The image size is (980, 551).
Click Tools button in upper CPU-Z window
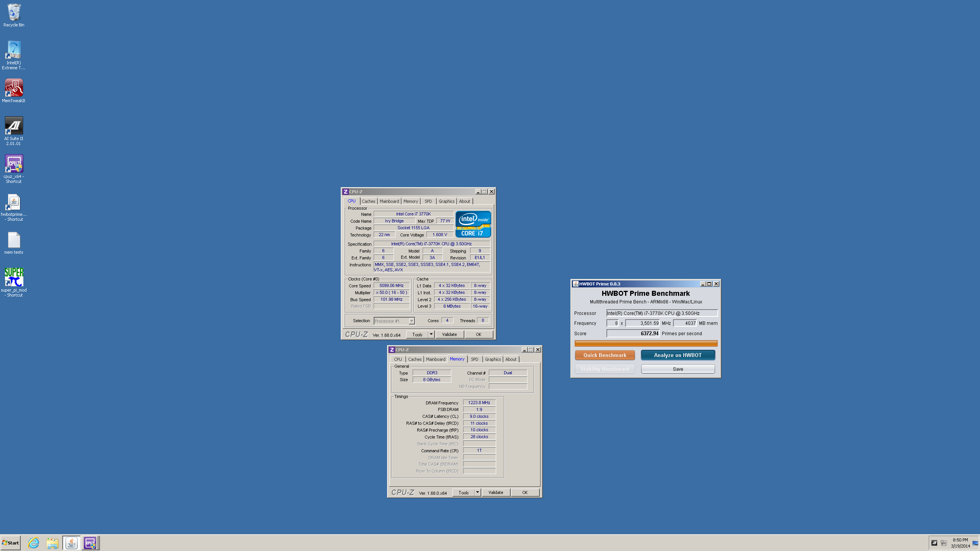coord(418,334)
